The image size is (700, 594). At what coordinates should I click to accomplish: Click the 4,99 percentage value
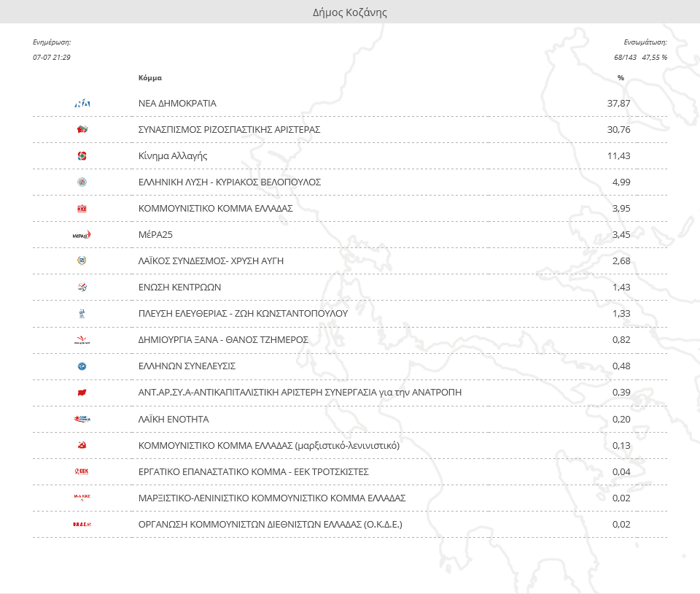[x=621, y=182]
